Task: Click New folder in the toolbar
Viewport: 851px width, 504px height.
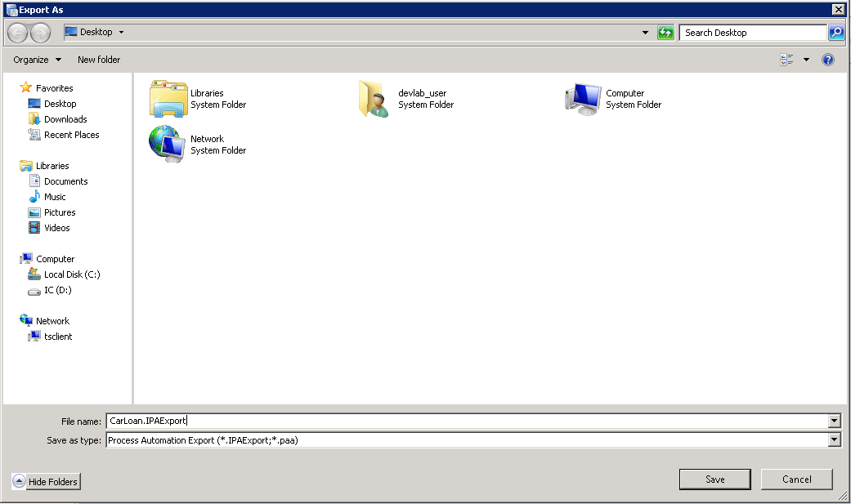Action: coord(99,60)
